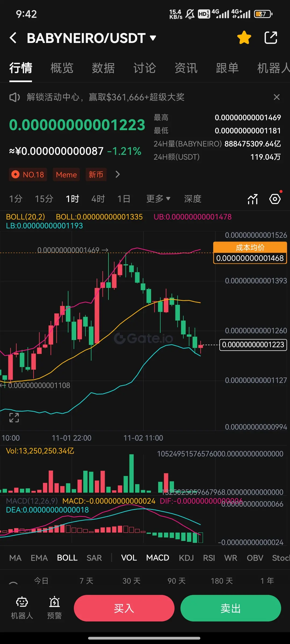
Task: Enable the OBV sub-indicator
Action: pos(255,558)
